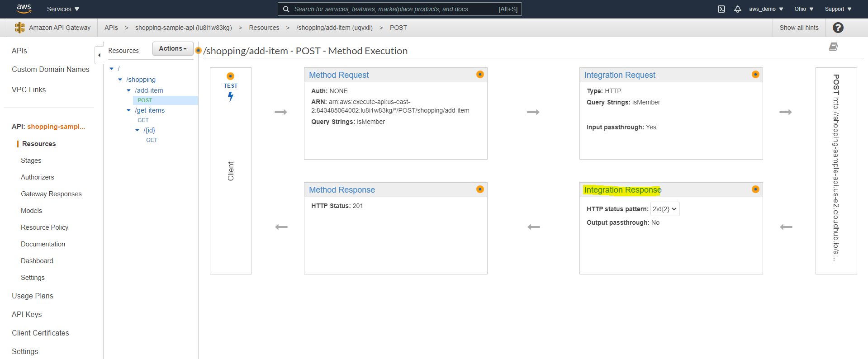868x359 pixels.
Task: Open the Method Response section
Action: [x=342, y=190]
